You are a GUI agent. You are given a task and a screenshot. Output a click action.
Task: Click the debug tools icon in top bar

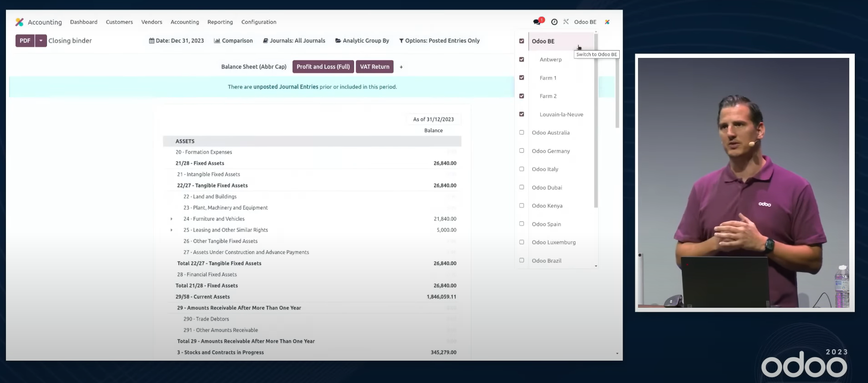click(566, 21)
